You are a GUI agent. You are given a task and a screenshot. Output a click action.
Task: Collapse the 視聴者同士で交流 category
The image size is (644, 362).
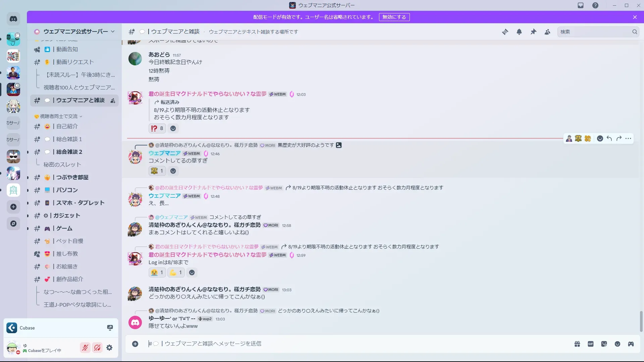(x=59, y=116)
